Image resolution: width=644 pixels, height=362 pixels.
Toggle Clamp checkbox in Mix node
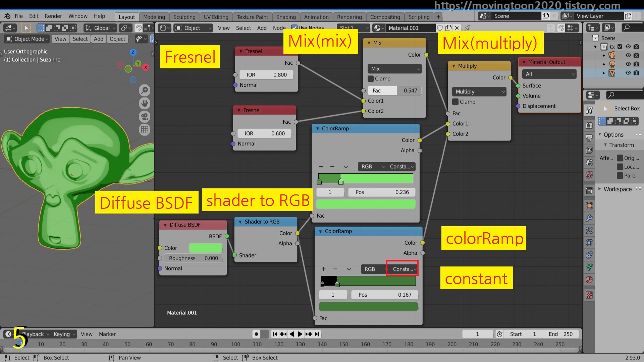(x=371, y=79)
